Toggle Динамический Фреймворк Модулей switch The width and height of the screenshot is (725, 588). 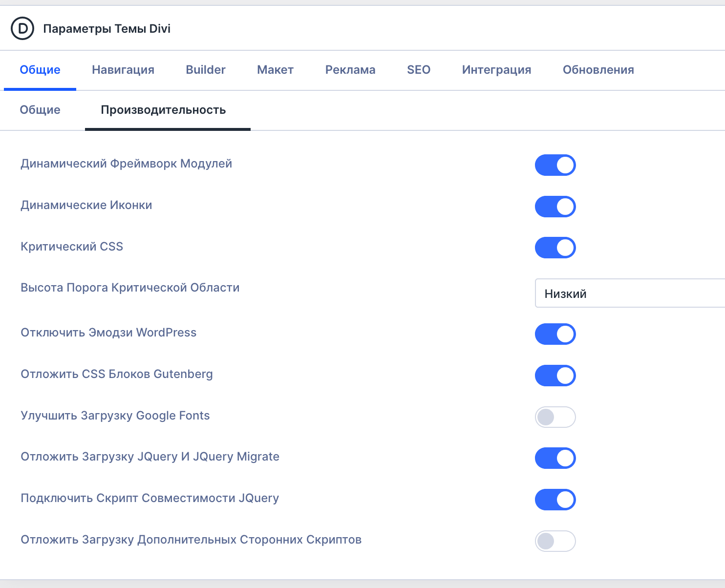(555, 165)
